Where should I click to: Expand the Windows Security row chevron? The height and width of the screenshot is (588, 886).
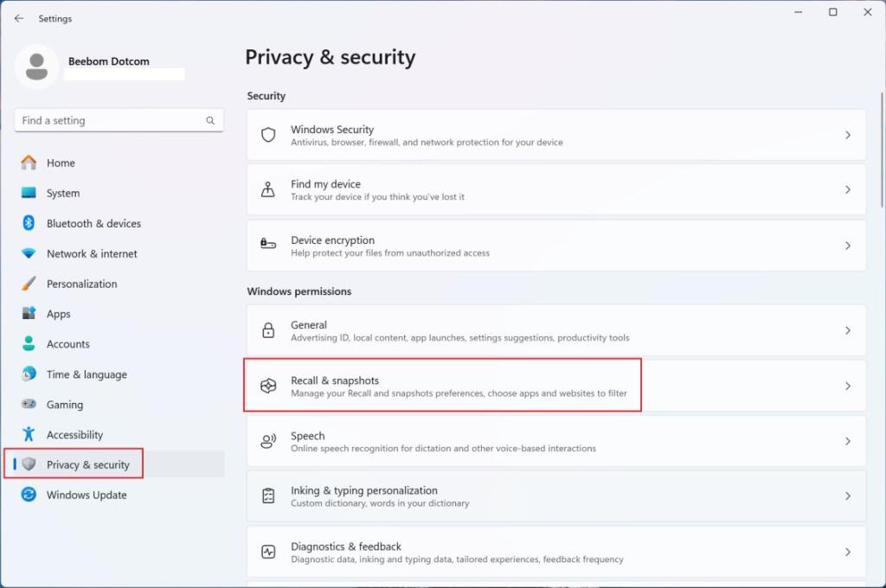point(847,137)
